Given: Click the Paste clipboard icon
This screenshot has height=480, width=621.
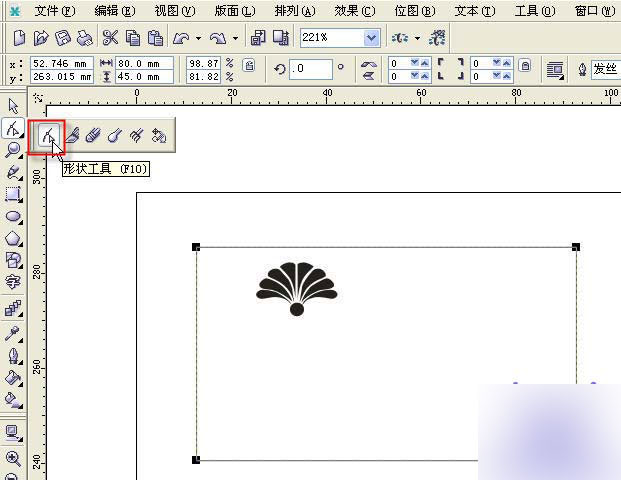Looking at the screenshot, I should point(155,38).
